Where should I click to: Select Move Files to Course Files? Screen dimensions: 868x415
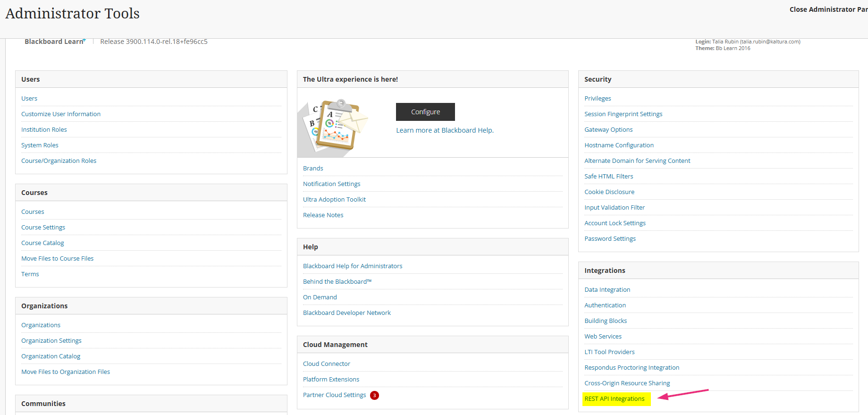click(x=57, y=258)
